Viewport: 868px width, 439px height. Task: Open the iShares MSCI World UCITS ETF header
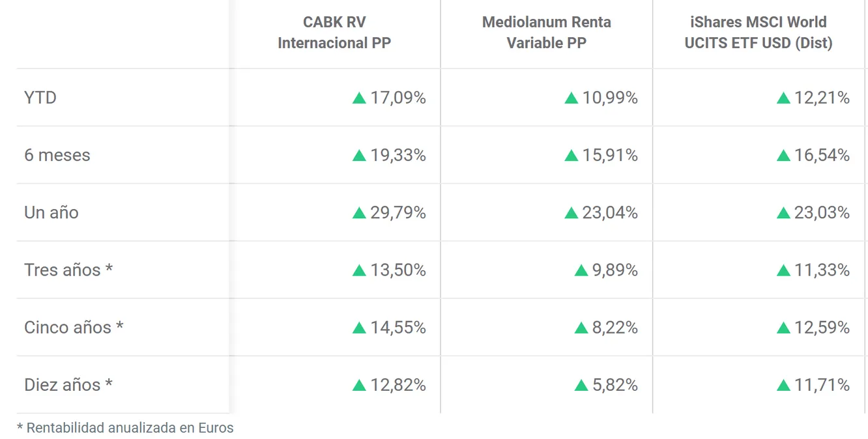pos(759,33)
